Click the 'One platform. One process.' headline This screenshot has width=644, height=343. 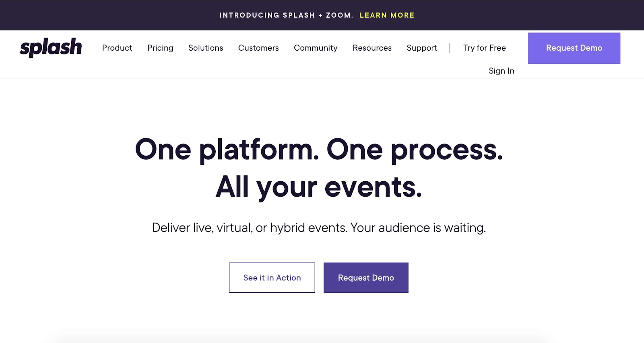(x=319, y=150)
